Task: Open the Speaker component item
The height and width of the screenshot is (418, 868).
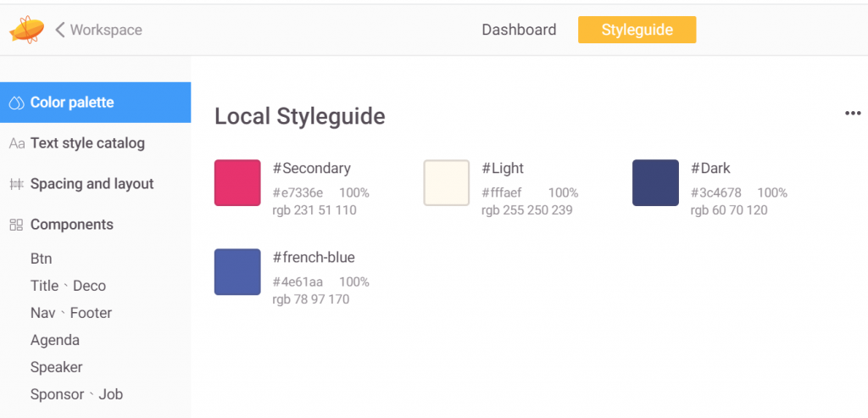Action: (x=57, y=367)
